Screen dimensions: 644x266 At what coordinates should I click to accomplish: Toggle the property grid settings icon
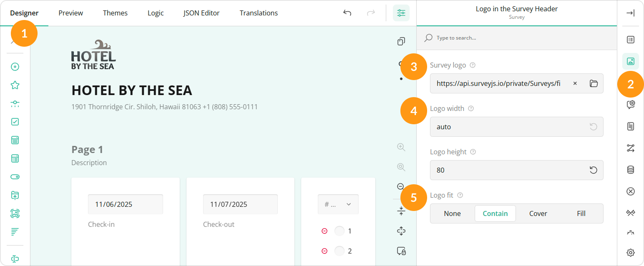(x=401, y=13)
